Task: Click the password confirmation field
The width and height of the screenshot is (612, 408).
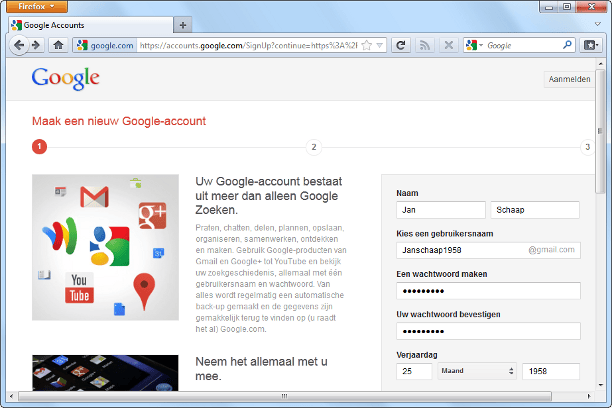Action: click(x=488, y=331)
